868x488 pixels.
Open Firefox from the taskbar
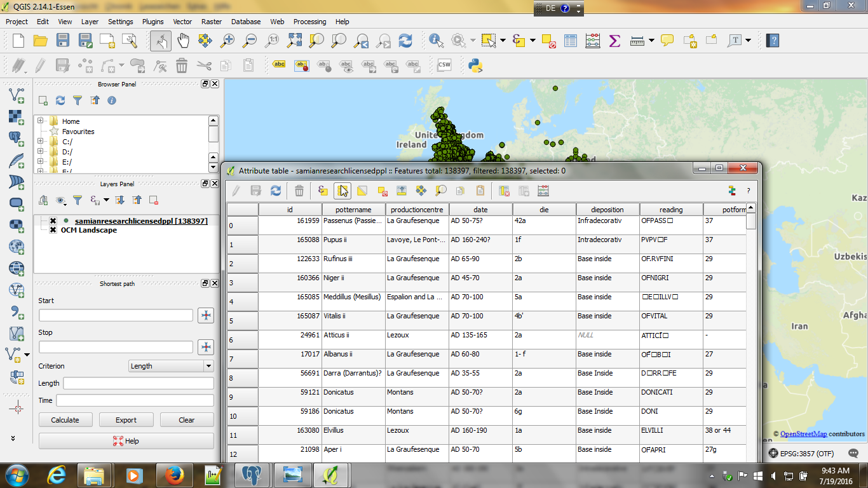174,475
